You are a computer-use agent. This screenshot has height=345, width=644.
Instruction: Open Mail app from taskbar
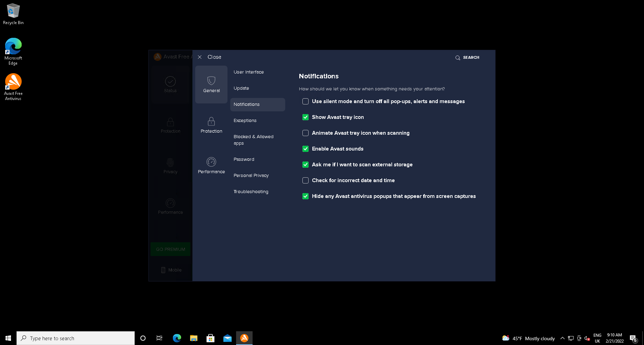click(x=227, y=338)
